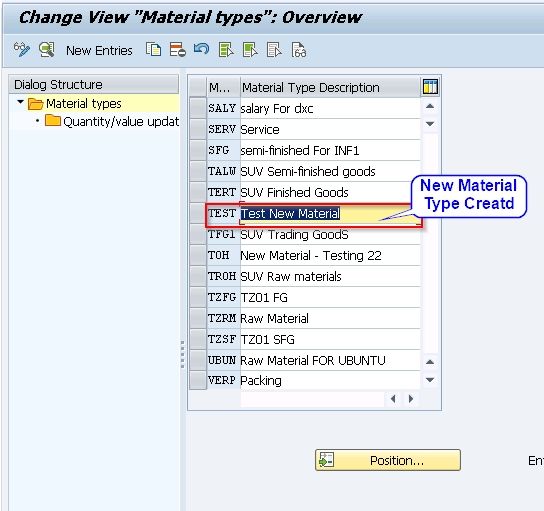Open the table column configuration icon

point(430,87)
